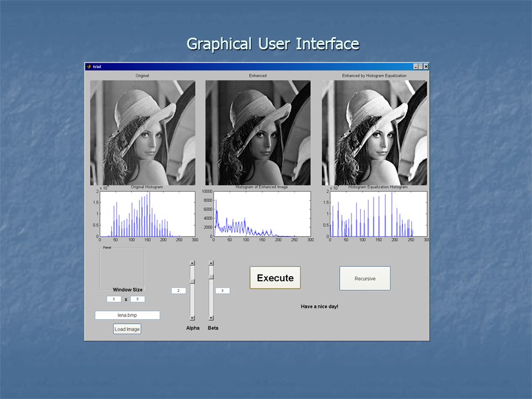Click the Histogram Equalization enhanced image
This screenshot has height=399, width=532.
tap(375, 132)
